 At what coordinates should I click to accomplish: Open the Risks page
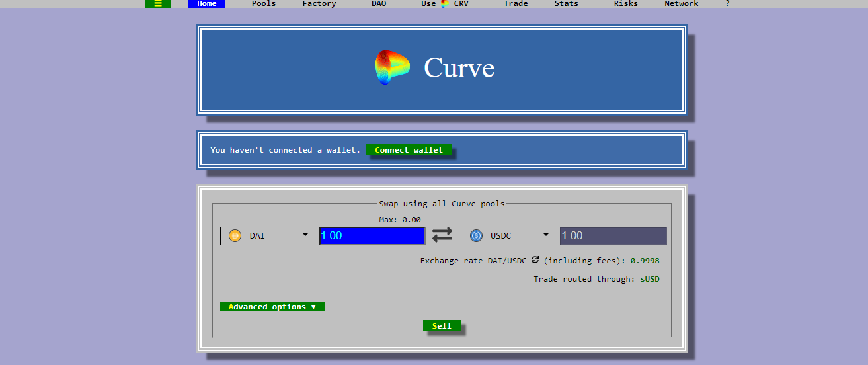pyautogui.click(x=626, y=4)
